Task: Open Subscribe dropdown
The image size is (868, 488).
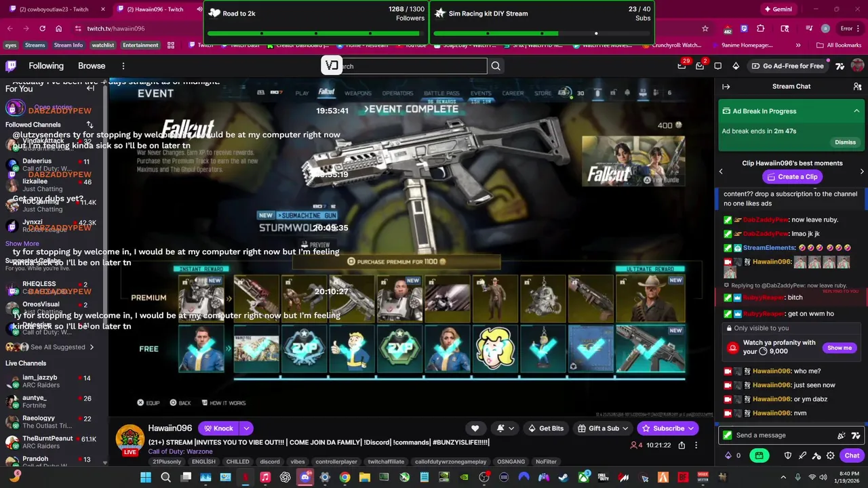Action: pyautogui.click(x=668, y=428)
